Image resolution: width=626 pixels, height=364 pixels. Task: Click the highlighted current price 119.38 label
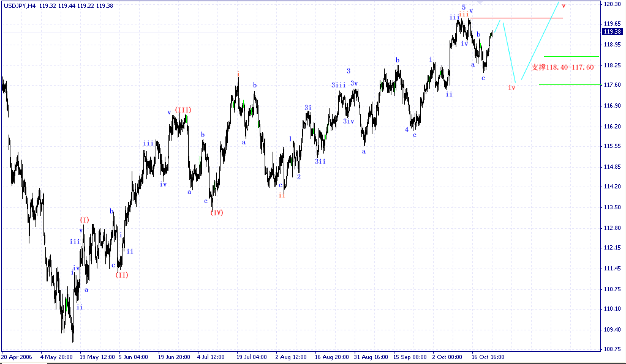pos(613,31)
